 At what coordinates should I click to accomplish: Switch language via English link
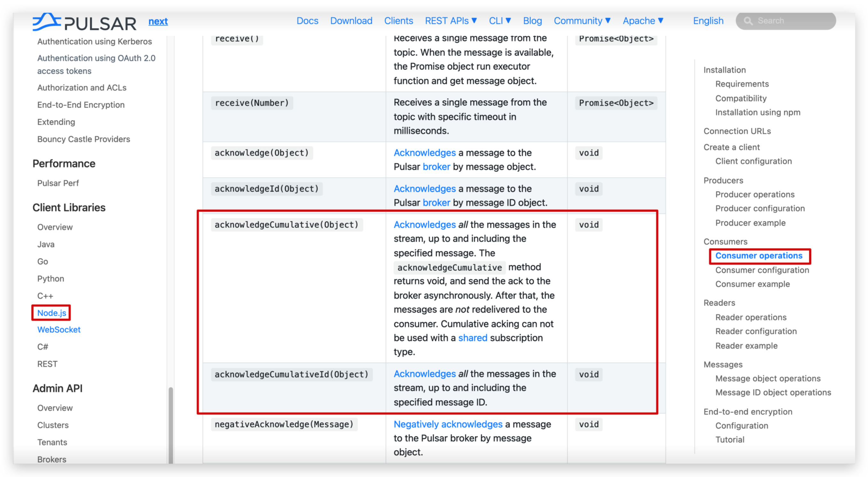708,21
